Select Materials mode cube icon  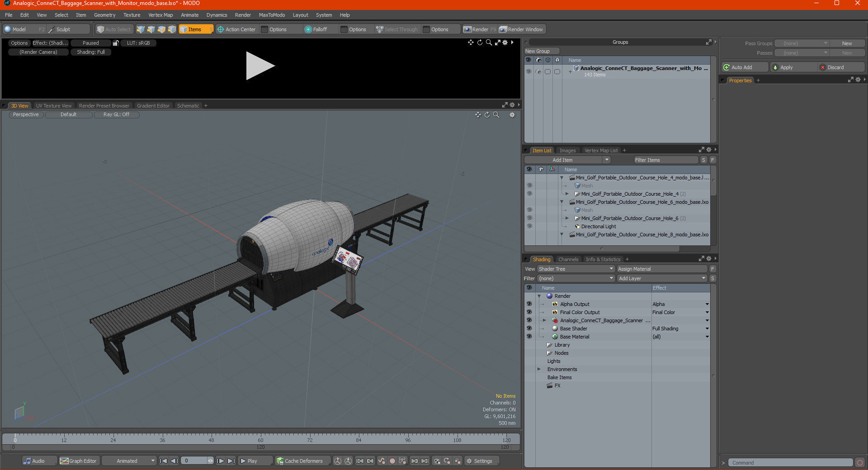pyautogui.click(x=172, y=29)
